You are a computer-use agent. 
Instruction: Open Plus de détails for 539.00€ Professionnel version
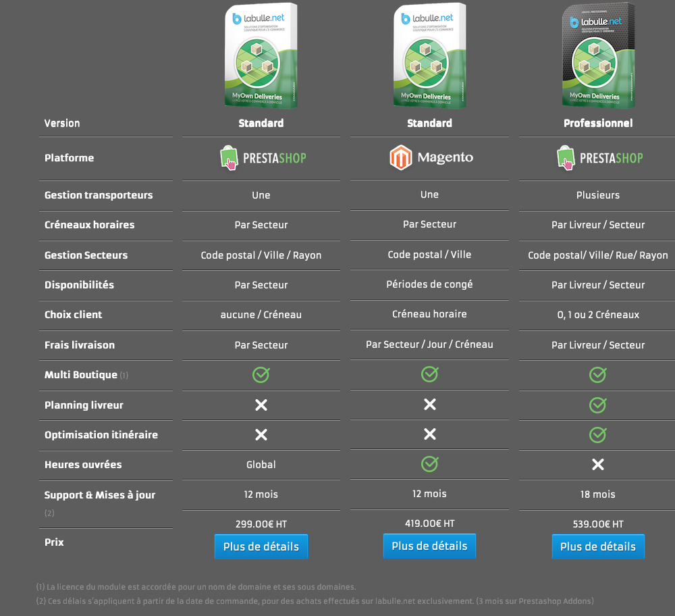click(598, 546)
